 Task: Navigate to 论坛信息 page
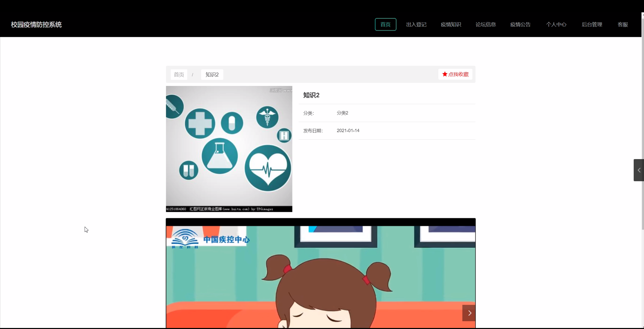(x=485, y=24)
